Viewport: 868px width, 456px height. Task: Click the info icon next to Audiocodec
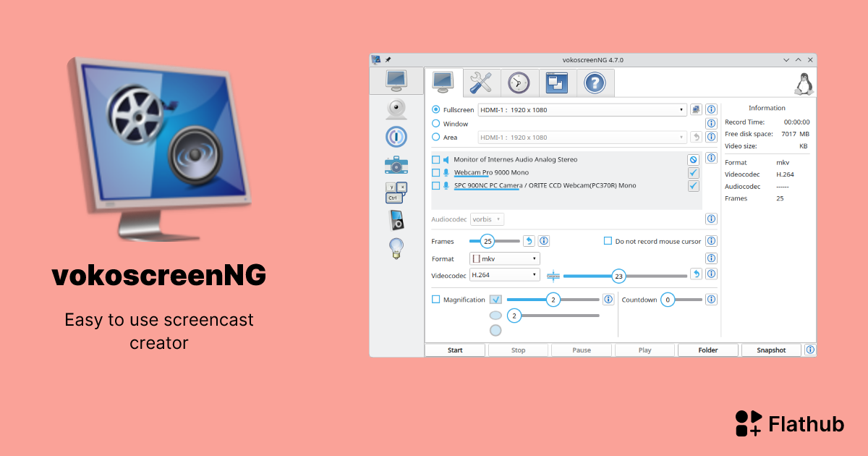pos(710,219)
